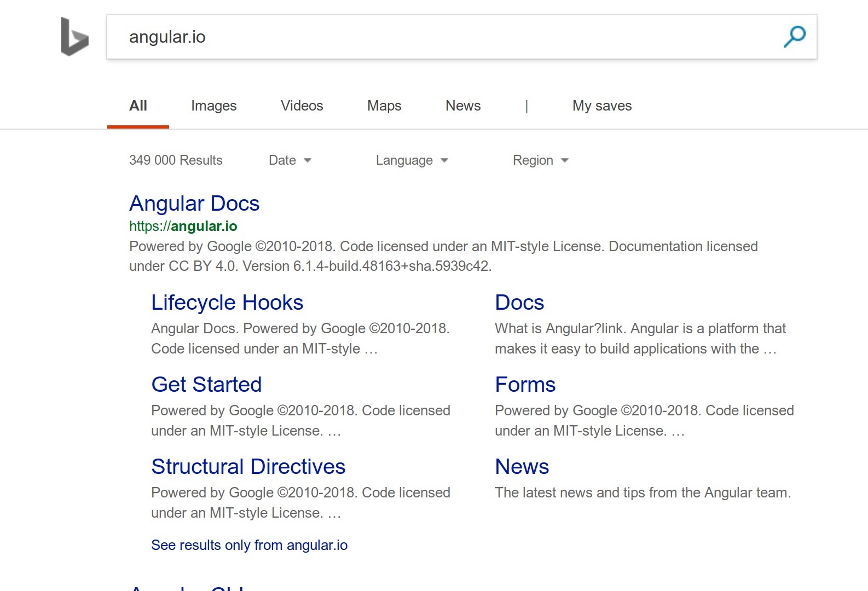Open the Angular Docs result title

(x=194, y=204)
